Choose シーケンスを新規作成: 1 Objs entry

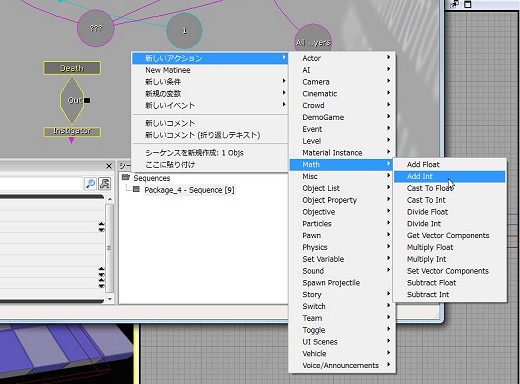tap(210, 153)
